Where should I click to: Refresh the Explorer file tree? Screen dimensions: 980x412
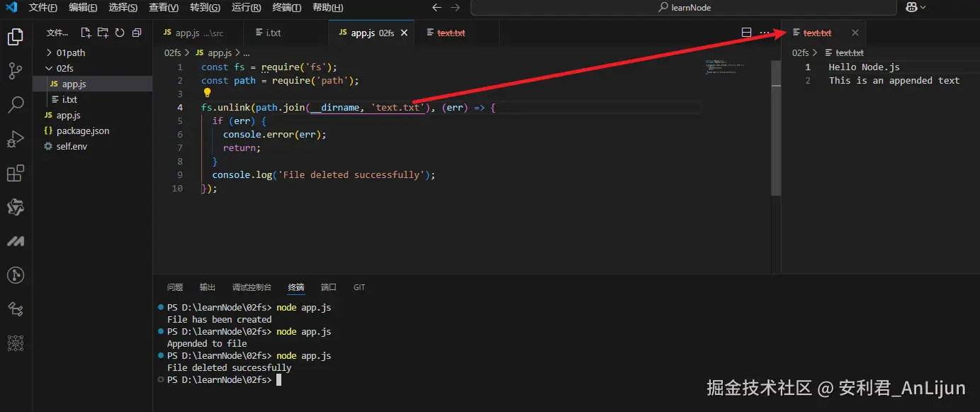[120, 33]
